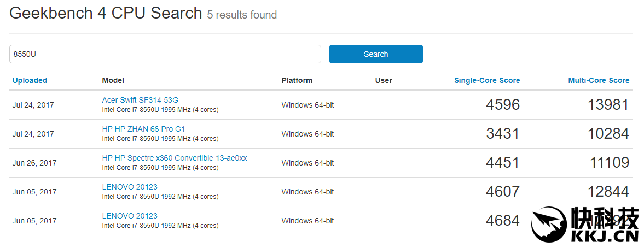Image resolution: width=644 pixels, height=248 pixels.
Task: Click single-core score 4451
Action: point(502,163)
